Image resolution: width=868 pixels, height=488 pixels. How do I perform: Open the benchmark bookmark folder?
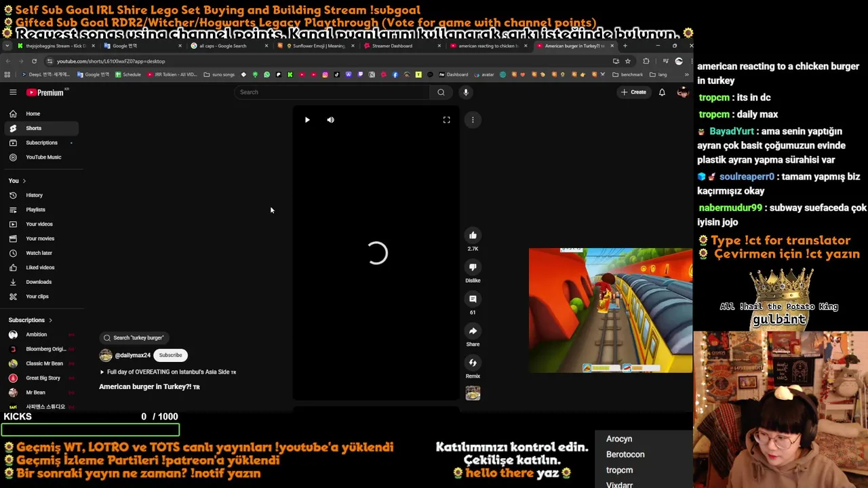pos(628,75)
